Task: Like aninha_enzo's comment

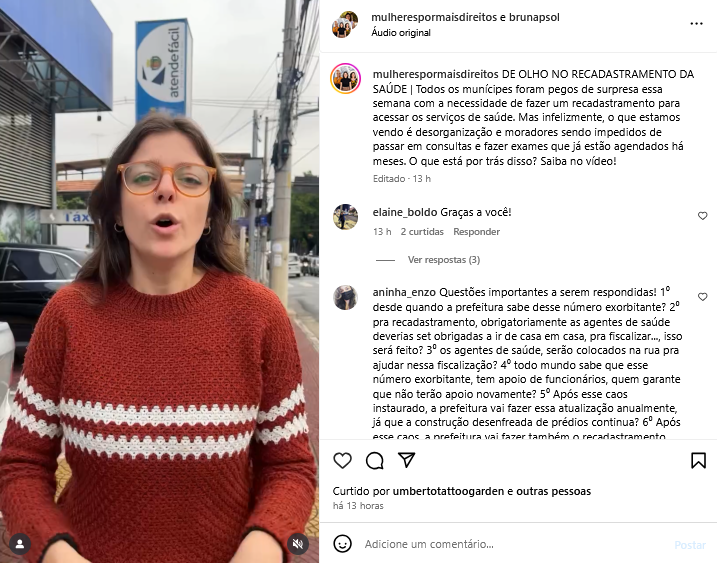Action: (702, 297)
